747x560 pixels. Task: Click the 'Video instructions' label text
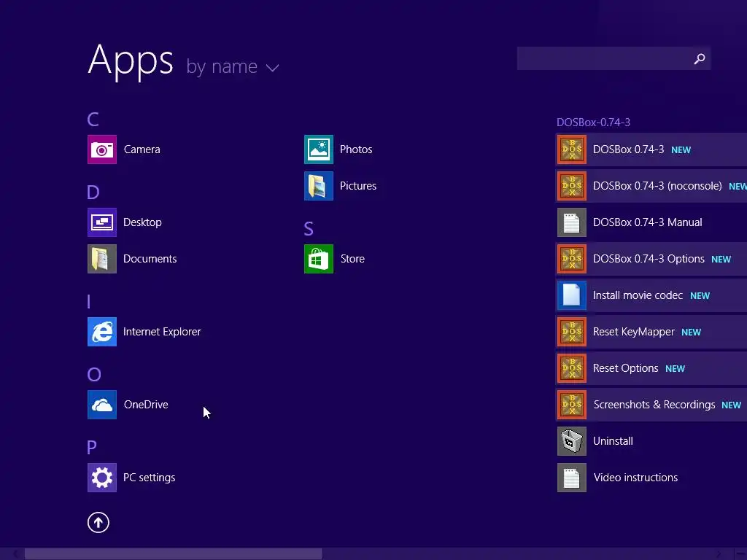[x=635, y=478]
